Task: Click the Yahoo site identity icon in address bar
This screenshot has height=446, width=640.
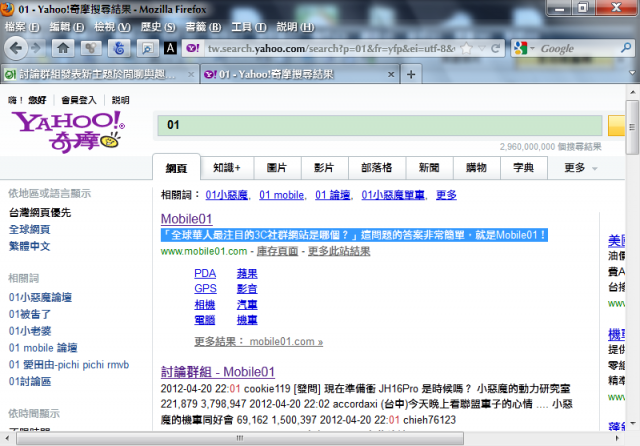Action: [x=193, y=49]
